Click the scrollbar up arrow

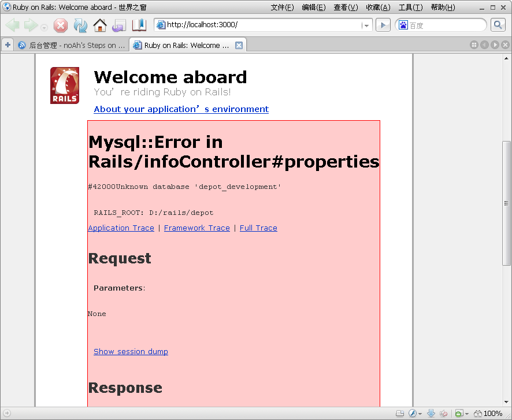(506, 59)
